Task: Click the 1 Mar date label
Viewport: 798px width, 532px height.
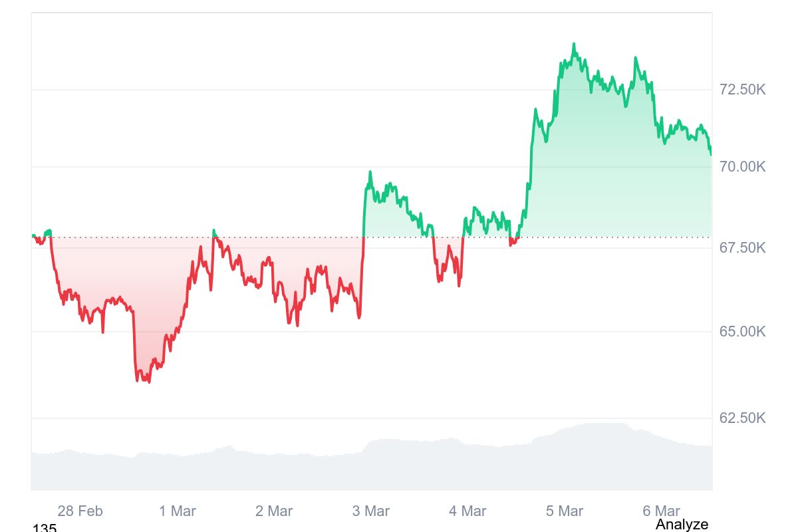Action: (x=177, y=511)
